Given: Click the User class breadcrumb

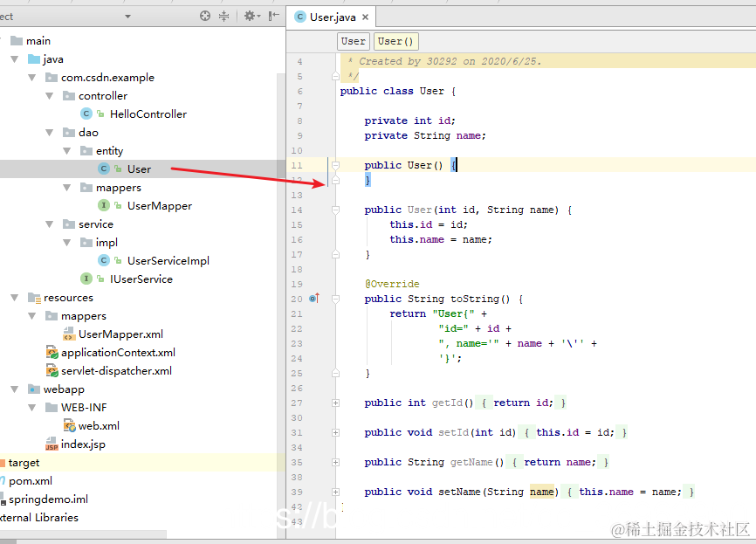Looking at the screenshot, I should tap(354, 41).
